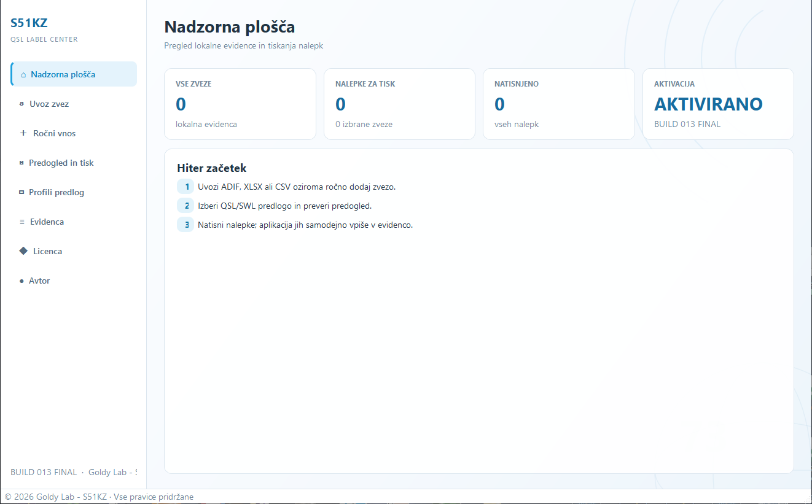
Task: Click the dot icon beside Avtor
Action: click(x=21, y=281)
